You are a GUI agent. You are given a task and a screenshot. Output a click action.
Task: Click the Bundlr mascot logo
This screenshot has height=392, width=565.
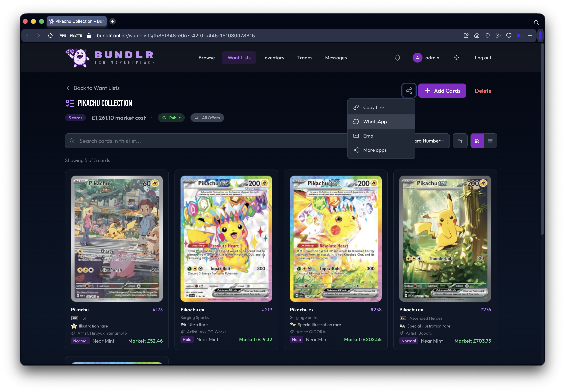pos(78,57)
